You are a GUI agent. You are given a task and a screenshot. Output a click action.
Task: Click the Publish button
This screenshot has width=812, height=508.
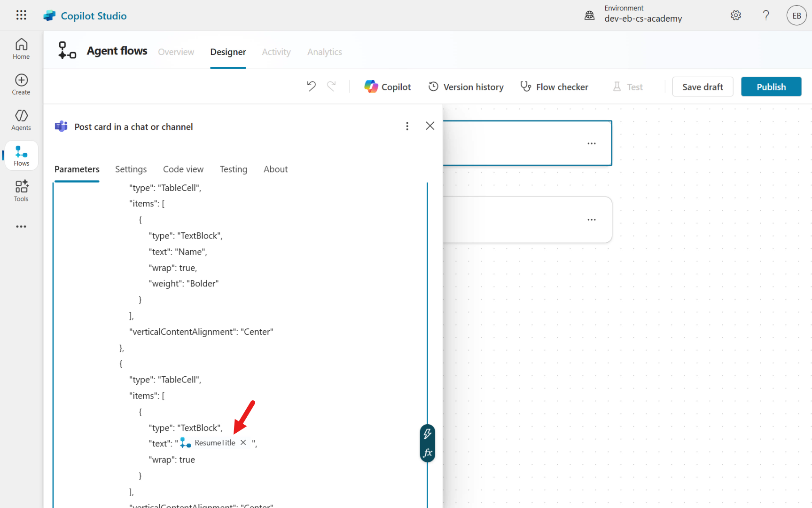click(771, 87)
